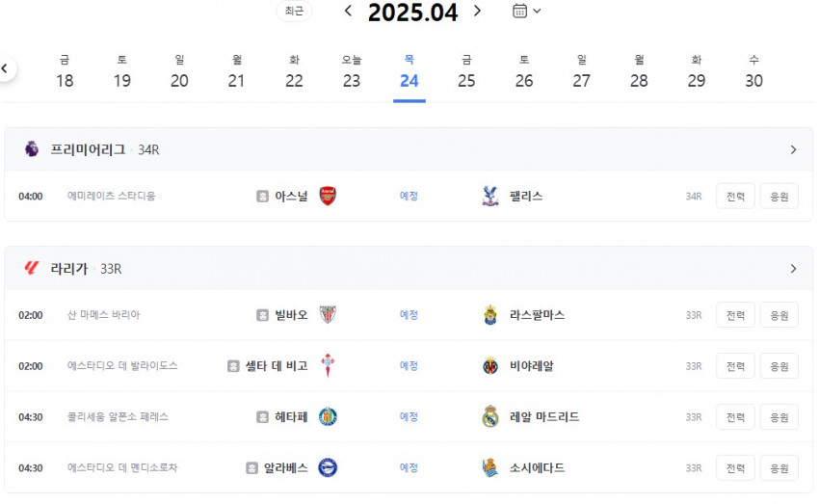Select the 오늘 23 date tab
Screen dimensions: 819x504
(352, 72)
